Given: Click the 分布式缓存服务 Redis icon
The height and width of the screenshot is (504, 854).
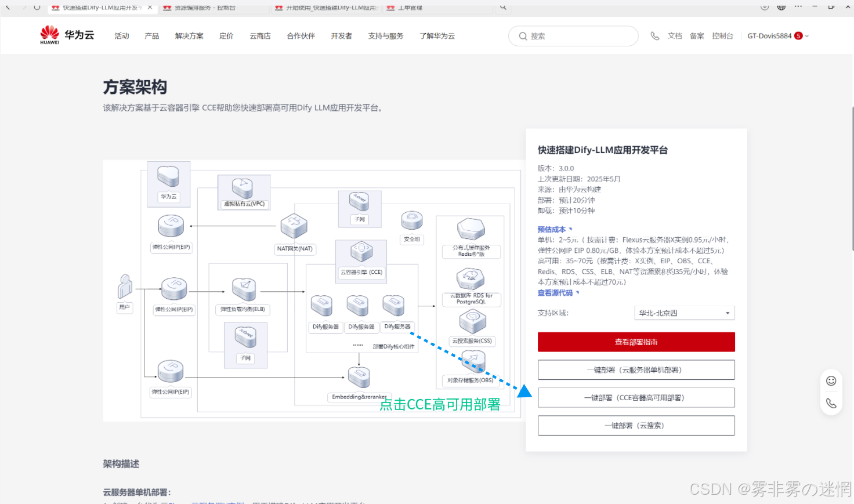Looking at the screenshot, I should pyautogui.click(x=471, y=229).
